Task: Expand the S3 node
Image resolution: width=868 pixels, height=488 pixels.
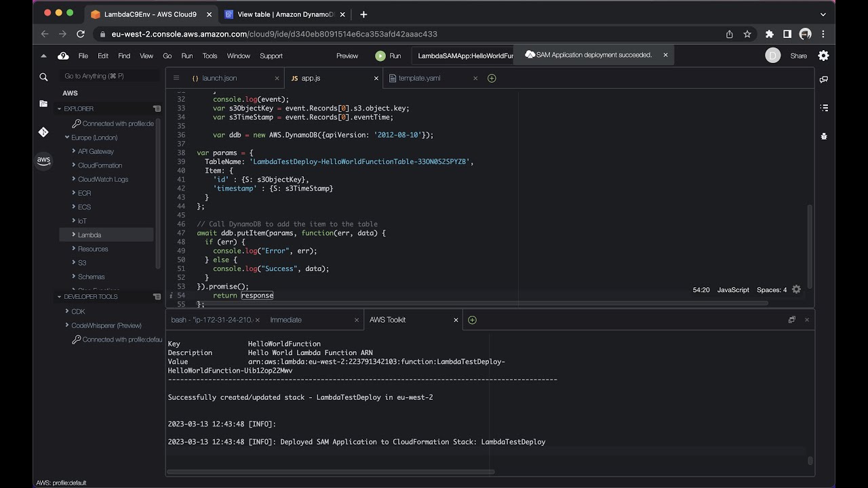Action: click(x=73, y=263)
